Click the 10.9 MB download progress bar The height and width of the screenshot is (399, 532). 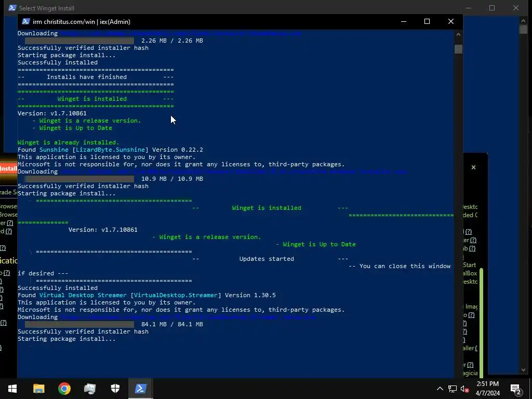click(79, 179)
